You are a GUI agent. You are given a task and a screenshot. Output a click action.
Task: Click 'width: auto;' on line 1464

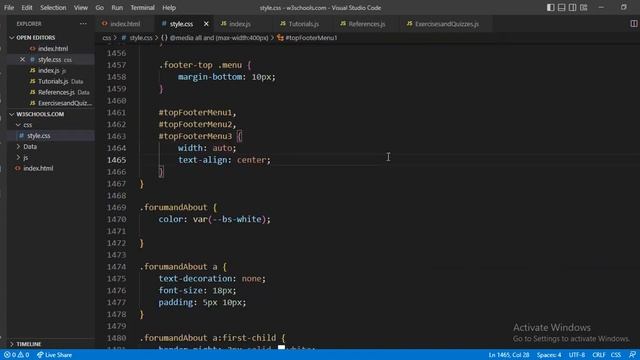207,148
